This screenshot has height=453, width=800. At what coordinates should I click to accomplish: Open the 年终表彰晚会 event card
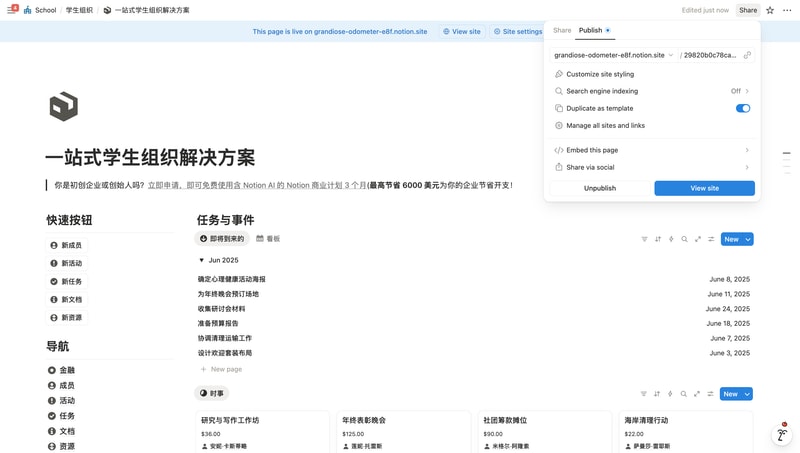[x=403, y=431]
